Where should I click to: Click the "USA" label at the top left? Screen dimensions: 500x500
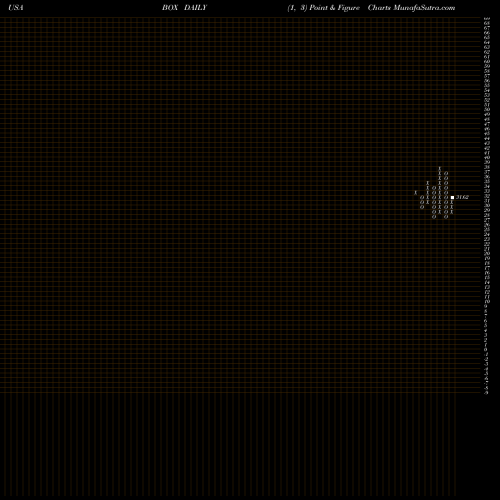click(16, 8)
